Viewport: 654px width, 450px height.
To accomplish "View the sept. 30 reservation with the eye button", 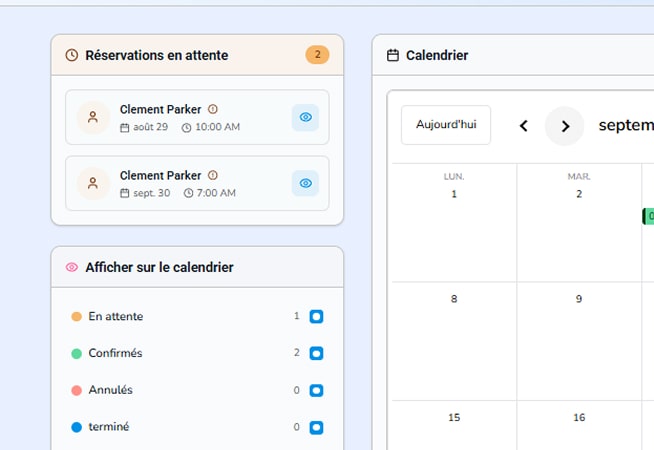I will [x=305, y=183].
